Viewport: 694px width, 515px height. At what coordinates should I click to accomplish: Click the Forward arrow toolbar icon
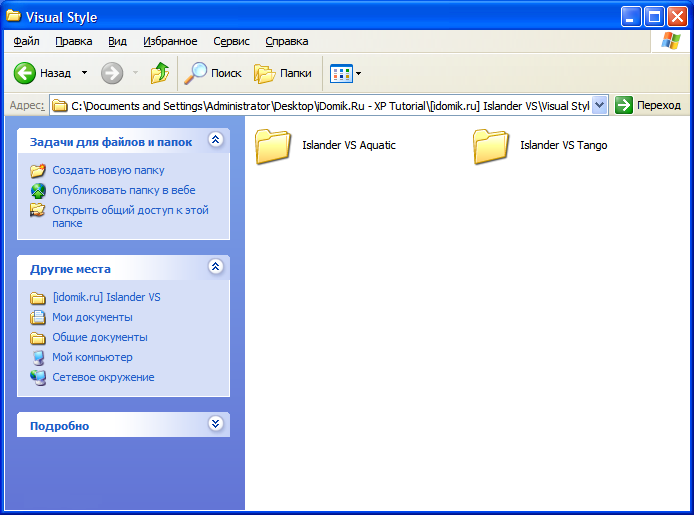pyautogui.click(x=112, y=73)
